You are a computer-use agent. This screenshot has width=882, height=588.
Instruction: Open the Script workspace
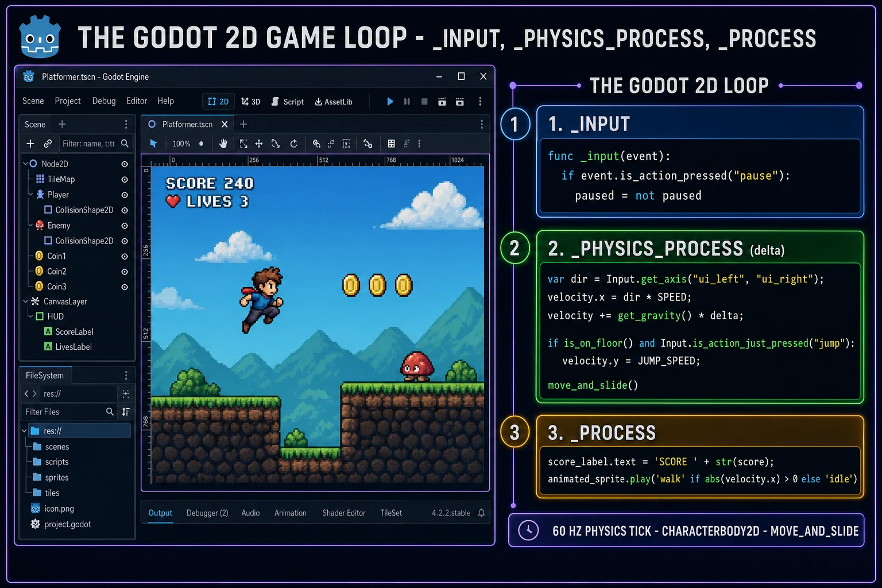tap(287, 102)
